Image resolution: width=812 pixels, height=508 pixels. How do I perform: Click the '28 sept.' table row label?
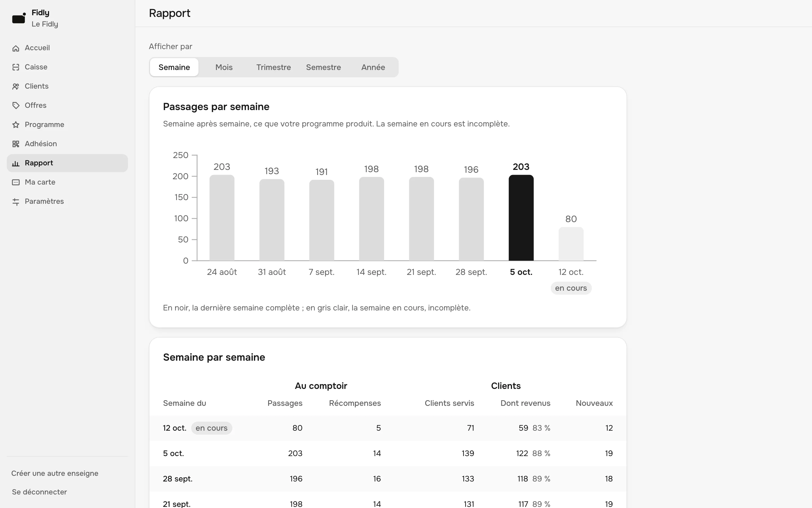[178, 479]
